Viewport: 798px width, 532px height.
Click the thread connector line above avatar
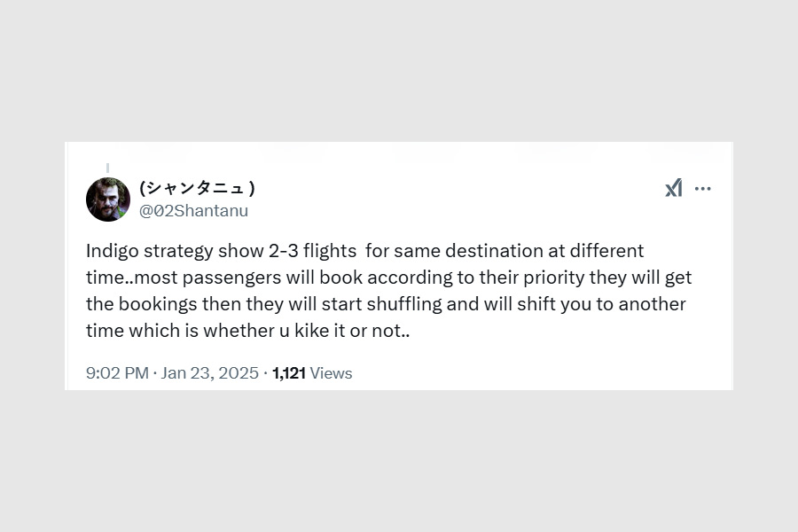coord(108,168)
